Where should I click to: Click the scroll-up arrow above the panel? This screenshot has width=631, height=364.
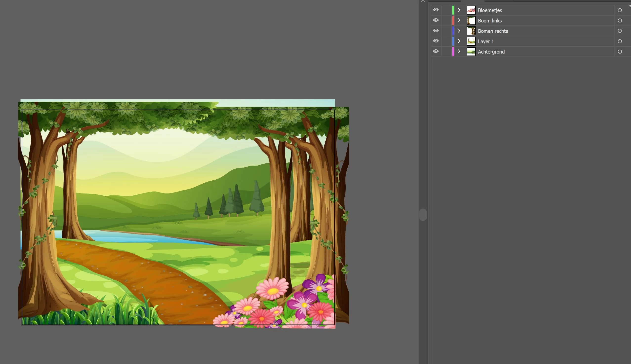423,1
